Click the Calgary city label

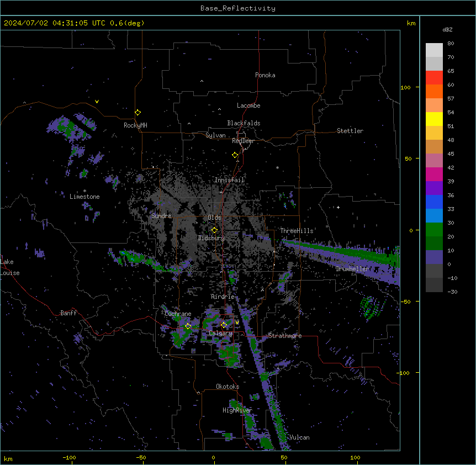220,333
